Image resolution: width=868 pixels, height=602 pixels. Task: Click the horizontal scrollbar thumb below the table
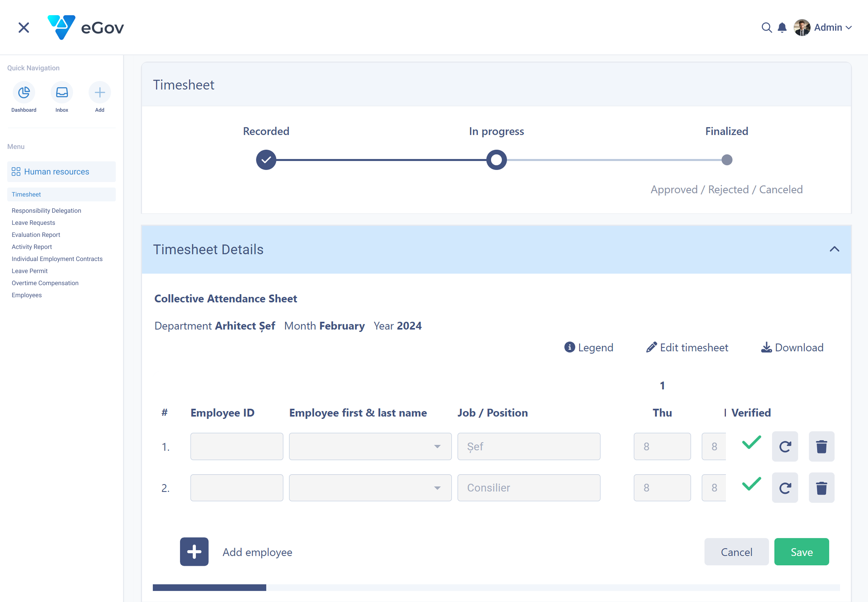(209, 587)
